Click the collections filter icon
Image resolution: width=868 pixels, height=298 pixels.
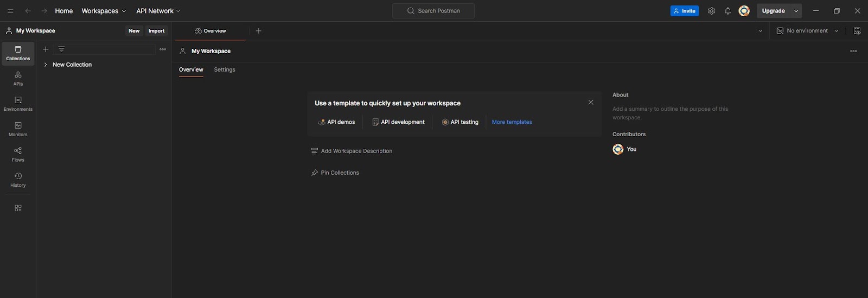(x=61, y=49)
